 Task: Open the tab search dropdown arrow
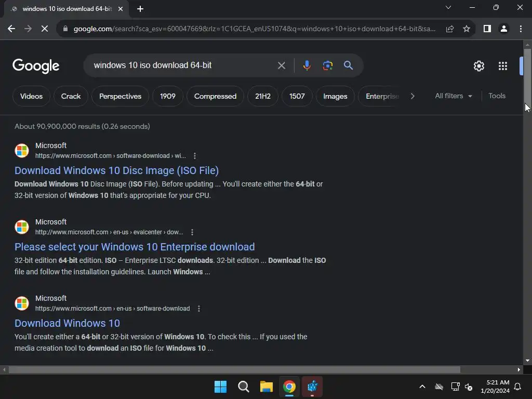click(448, 7)
